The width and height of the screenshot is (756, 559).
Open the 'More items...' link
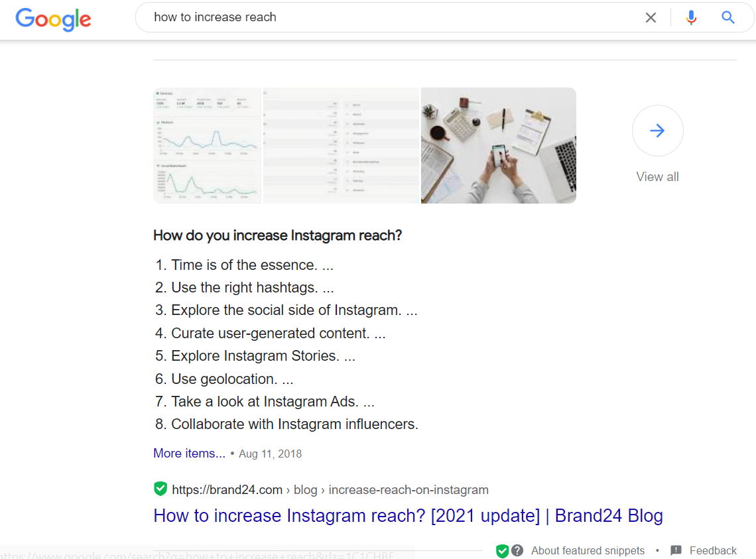pos(189,454)
